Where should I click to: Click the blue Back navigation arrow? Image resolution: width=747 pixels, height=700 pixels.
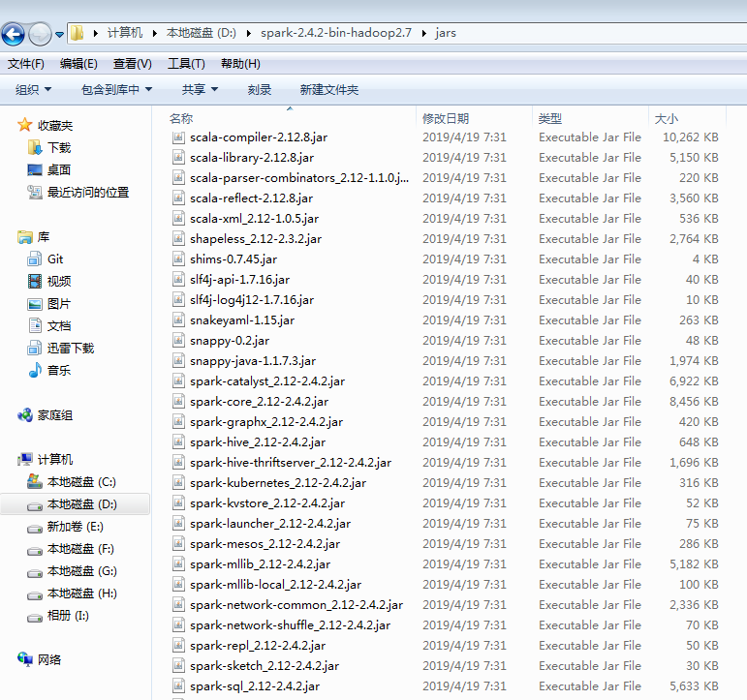(13, 34)
